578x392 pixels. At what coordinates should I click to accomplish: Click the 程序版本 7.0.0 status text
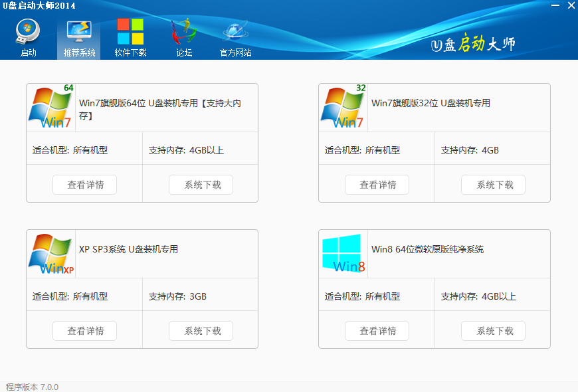32,387
